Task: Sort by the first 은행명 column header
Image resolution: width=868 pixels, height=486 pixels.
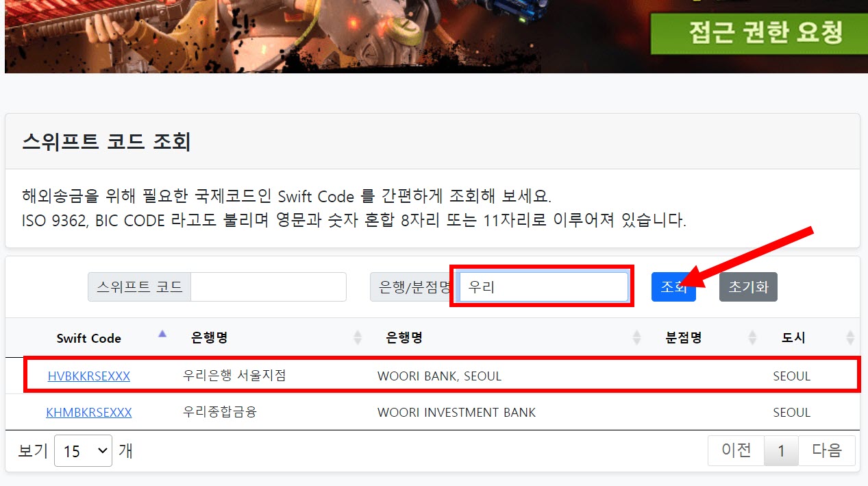Action: (x=271, y=338)
